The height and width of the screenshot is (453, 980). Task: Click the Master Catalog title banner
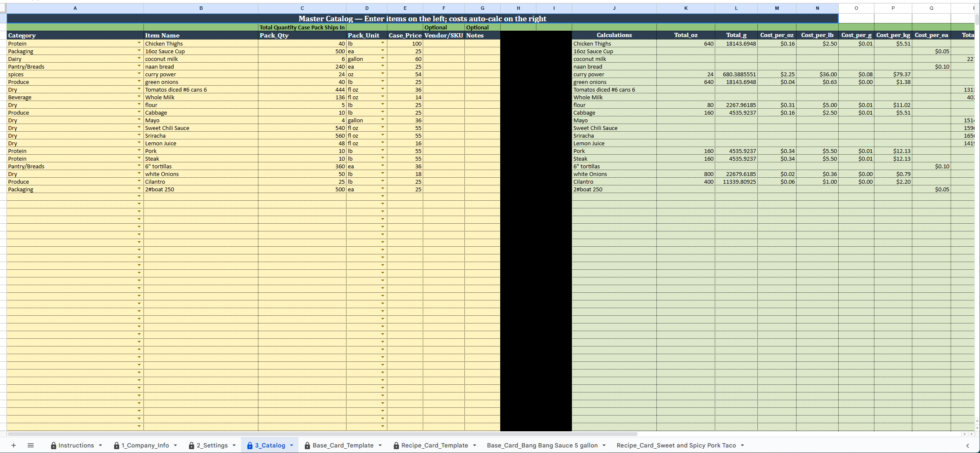[x=423, y=18]
